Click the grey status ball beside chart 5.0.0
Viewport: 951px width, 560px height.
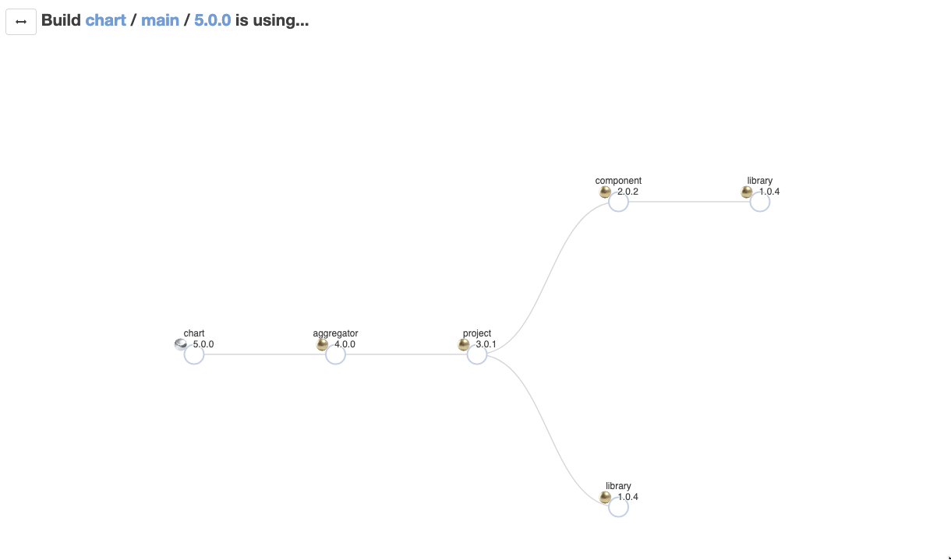[181, 344]
